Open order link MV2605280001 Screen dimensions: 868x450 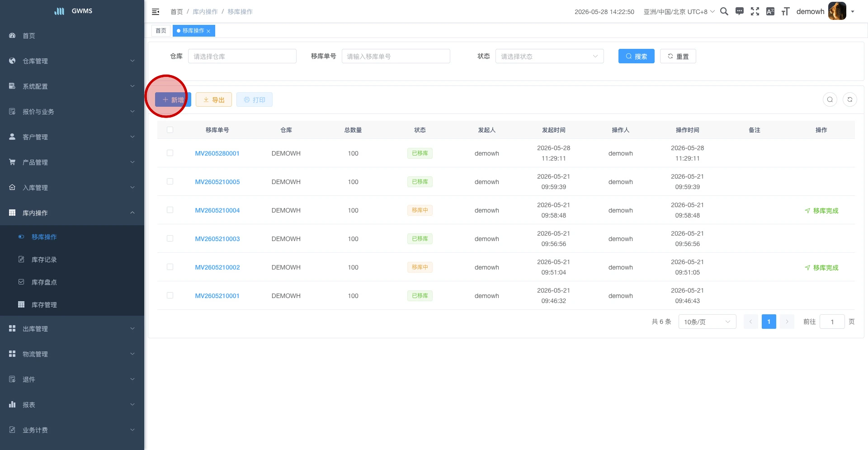tap(217, 153)
